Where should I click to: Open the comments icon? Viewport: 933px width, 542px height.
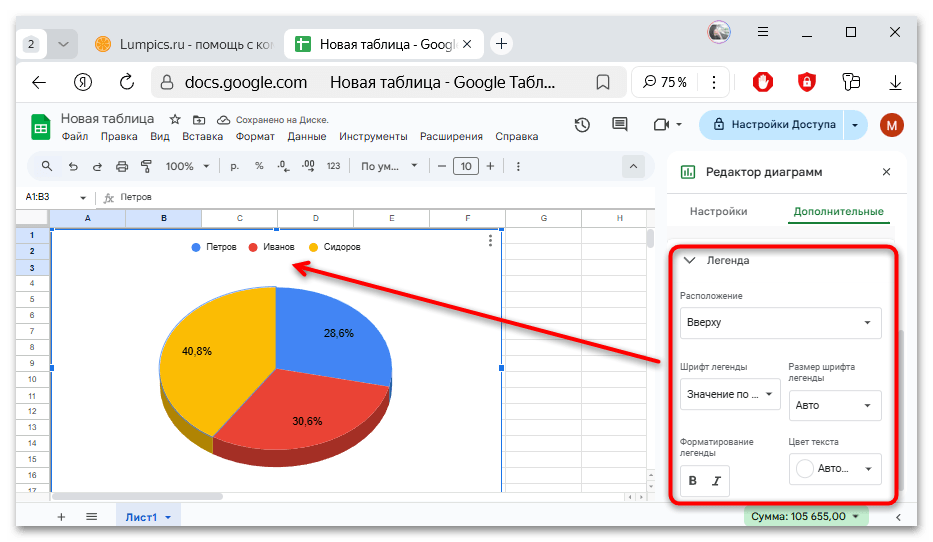619,125
